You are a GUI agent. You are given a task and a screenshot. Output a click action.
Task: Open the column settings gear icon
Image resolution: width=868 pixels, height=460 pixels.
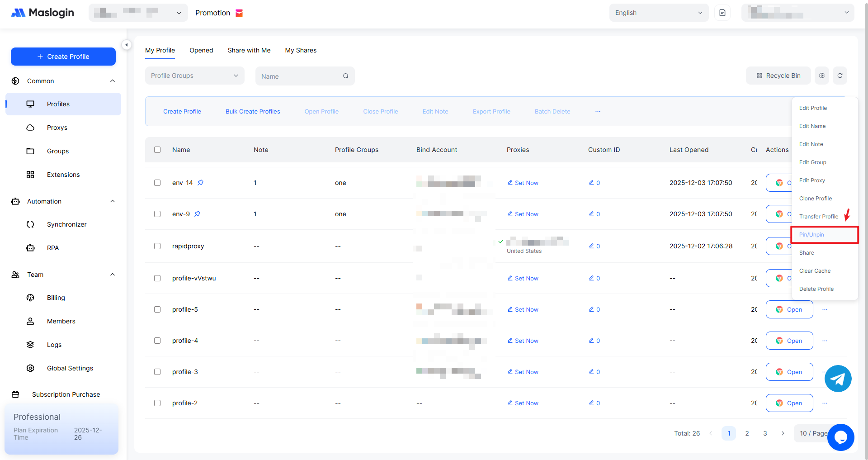(x=821, y=76)
